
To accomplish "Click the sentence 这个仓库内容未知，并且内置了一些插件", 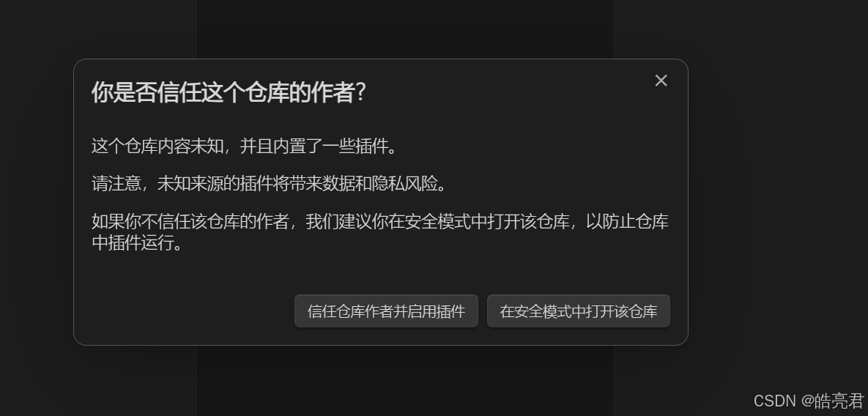I will [244, 146].
